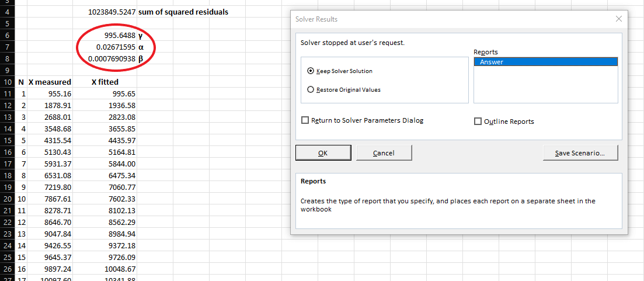Enable Return to Solver Parameters Dialog

coord(305,120)
